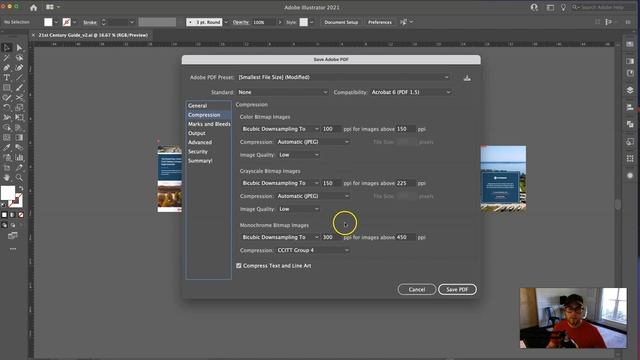Select the Rectangle tool

(x=7, y=87)
